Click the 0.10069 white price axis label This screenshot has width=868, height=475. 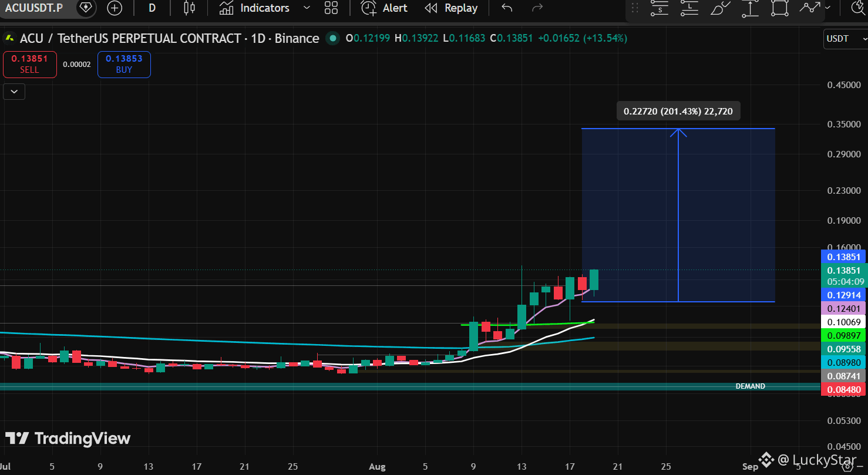(844, 322)
